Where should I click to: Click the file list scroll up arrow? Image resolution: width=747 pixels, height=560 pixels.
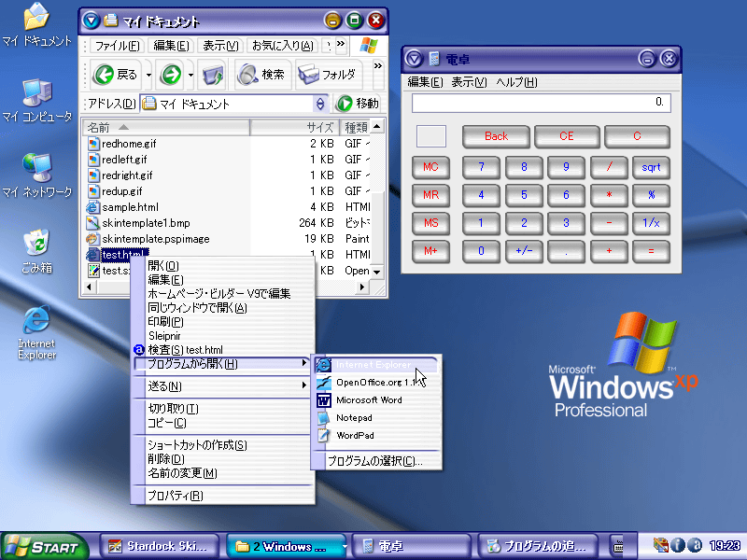(377, 127)
